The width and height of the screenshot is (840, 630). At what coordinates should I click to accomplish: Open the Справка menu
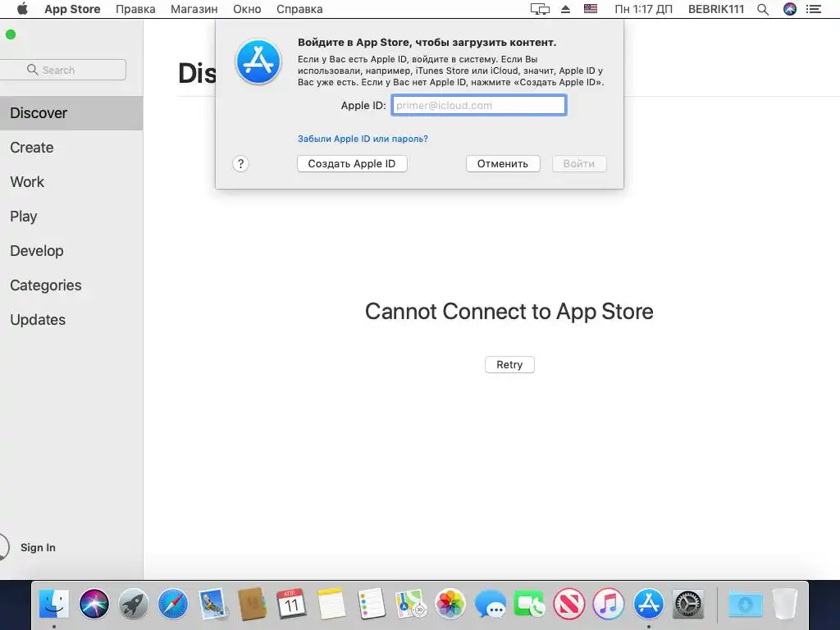tap(299, 9)
